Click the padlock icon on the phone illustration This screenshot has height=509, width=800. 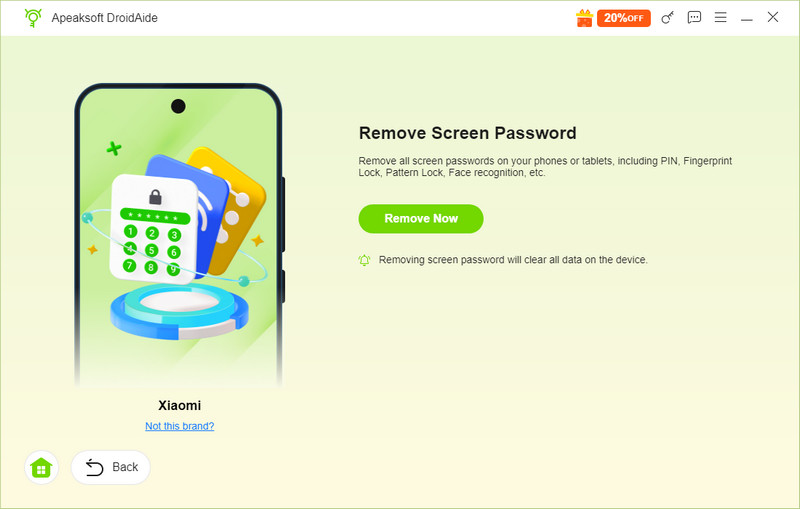[155, 196]
